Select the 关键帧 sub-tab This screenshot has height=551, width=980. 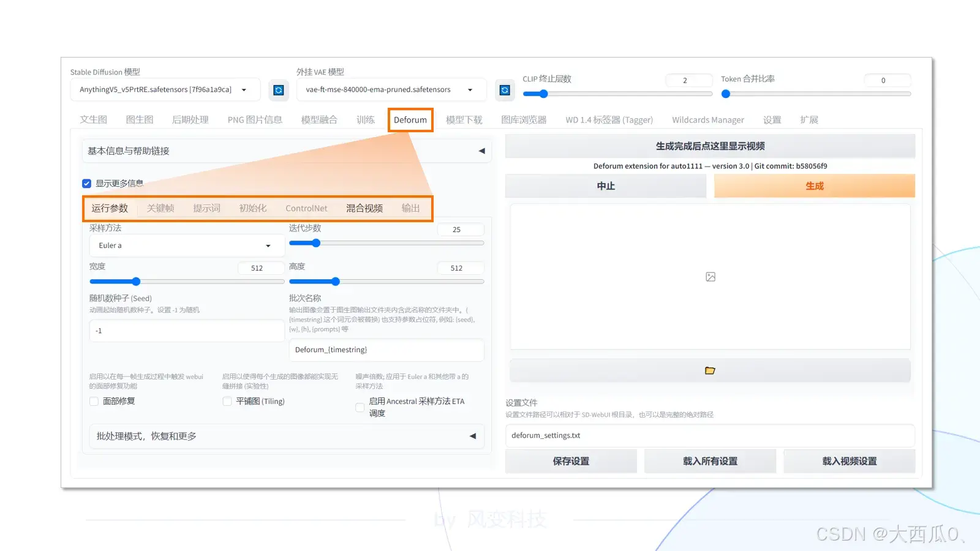point(160,209)
